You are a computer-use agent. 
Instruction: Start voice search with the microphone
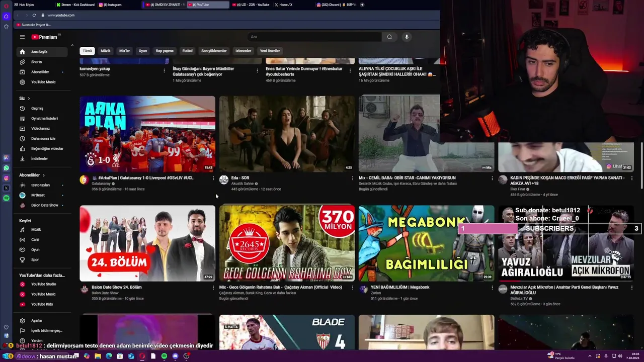pyautogui.click(x=407, y=37)
